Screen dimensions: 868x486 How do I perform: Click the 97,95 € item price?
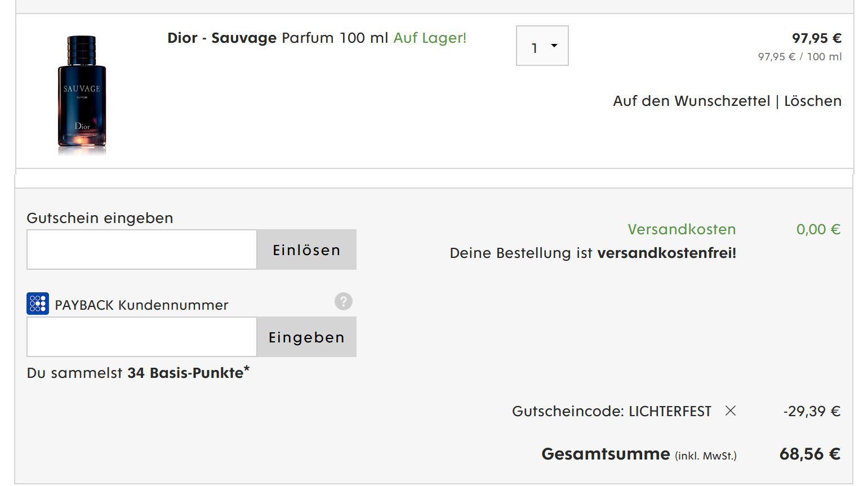point(816,38)
